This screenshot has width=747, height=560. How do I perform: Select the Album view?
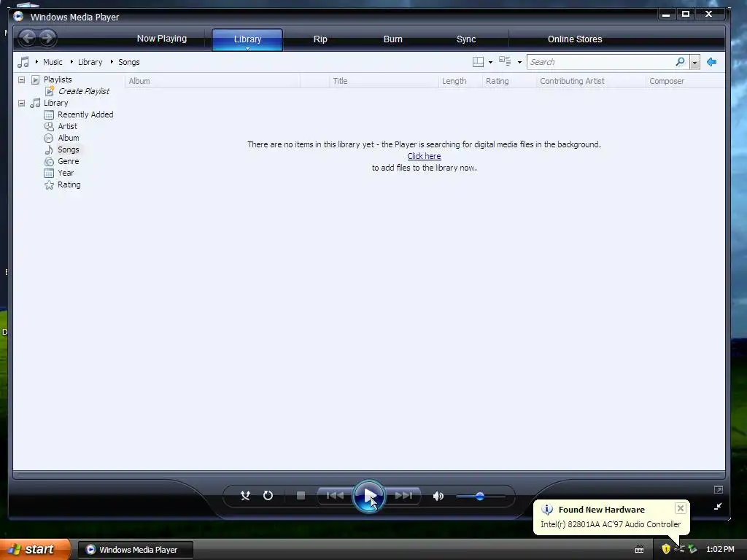[x=68, y=138]
